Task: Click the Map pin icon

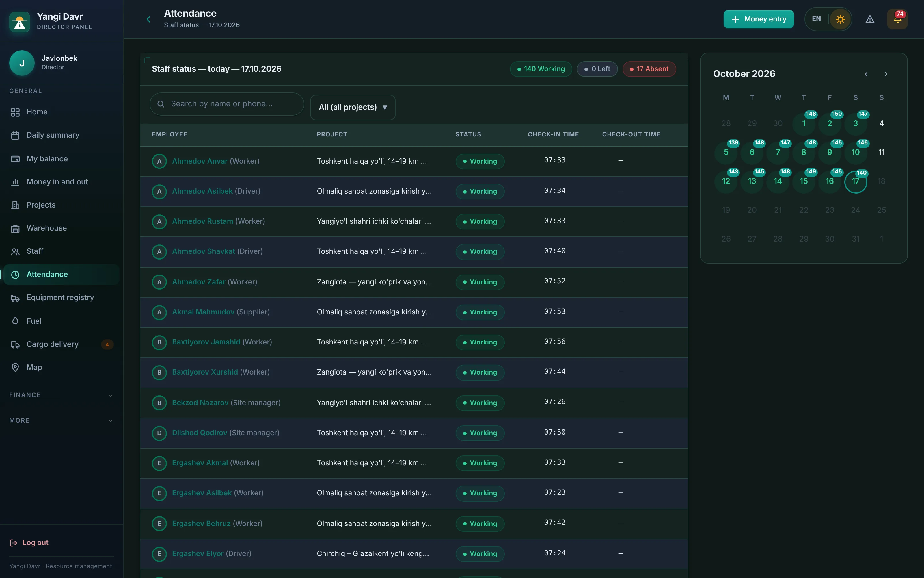Action: point(15,367)
